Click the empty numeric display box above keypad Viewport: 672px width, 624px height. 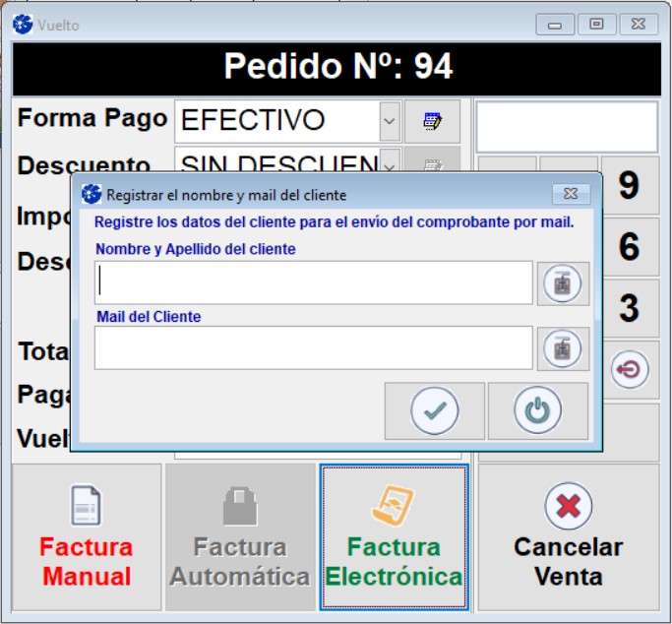coord(567,126)
